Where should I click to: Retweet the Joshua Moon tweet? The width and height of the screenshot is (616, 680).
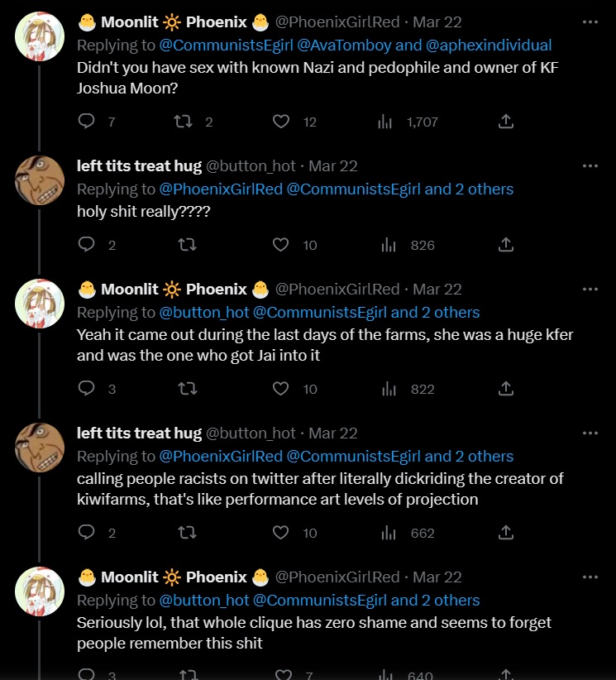point(183,122)
